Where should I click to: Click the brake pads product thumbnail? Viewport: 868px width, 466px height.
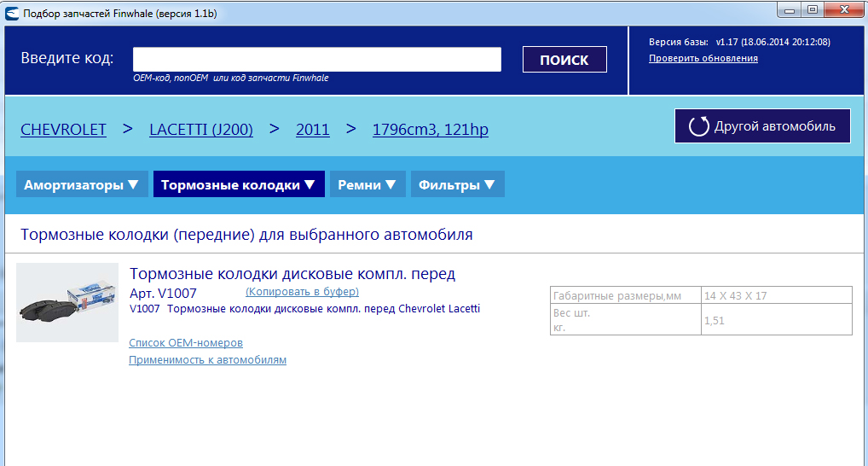point(67,303)
